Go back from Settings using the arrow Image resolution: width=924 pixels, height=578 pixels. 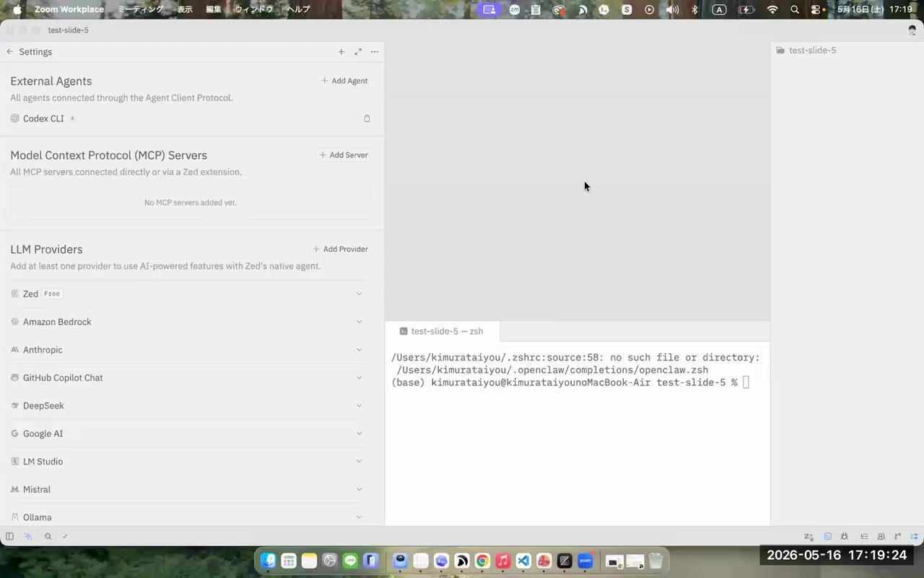coord(9,52)
